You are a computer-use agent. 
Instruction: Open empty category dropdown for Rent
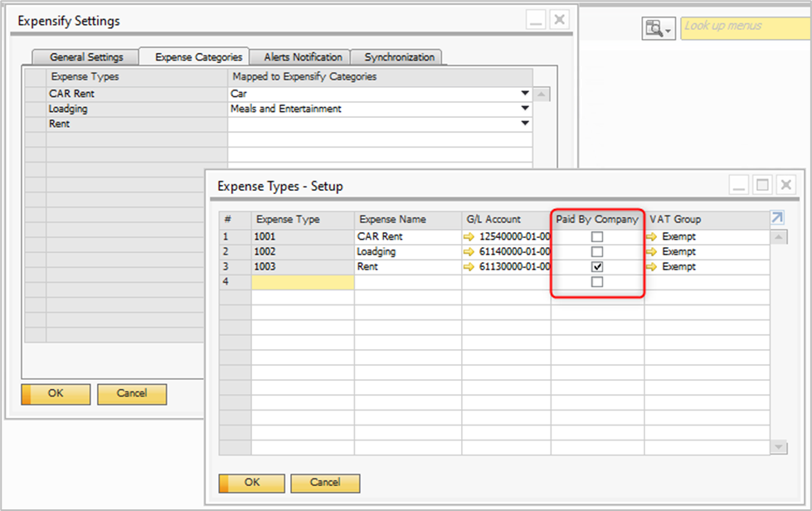pyautogui.click(x=524, y=124)
